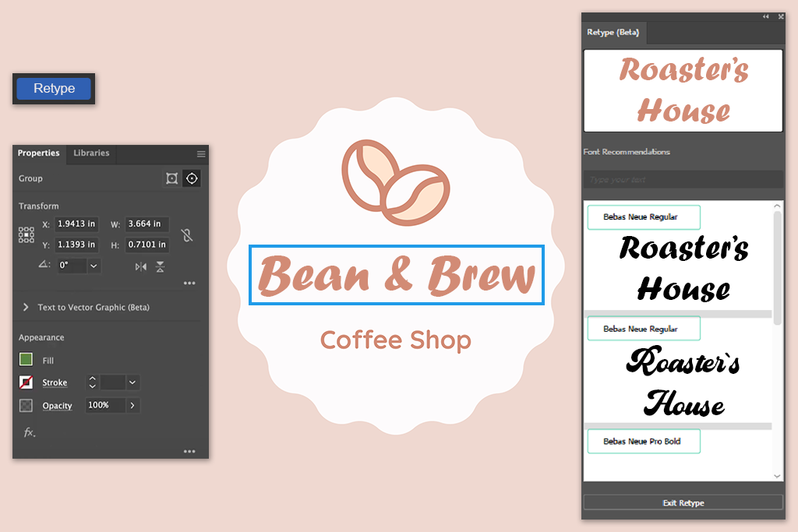Click the isolate group icon

pos(172,178)
